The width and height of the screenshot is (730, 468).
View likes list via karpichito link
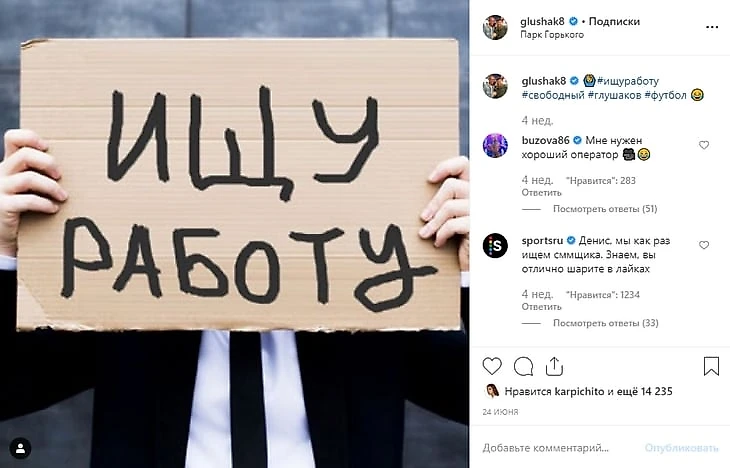coord(580,392)
